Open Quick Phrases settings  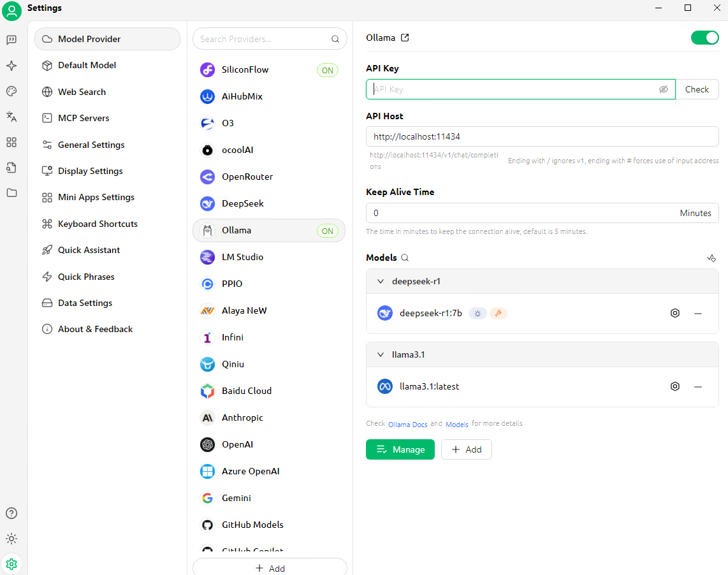pos(107,277)
